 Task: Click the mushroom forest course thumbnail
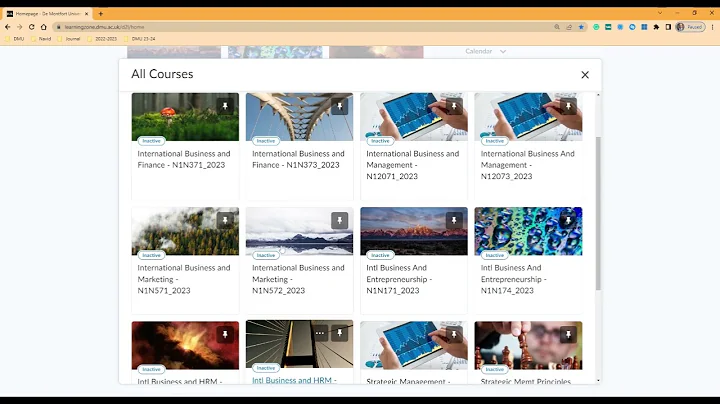[x=185, y=117]
